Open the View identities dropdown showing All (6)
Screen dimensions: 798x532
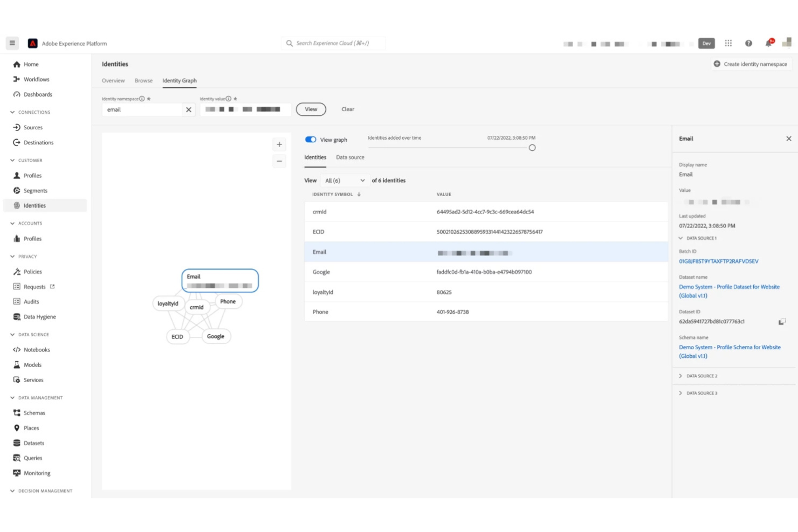coord(344,180)
